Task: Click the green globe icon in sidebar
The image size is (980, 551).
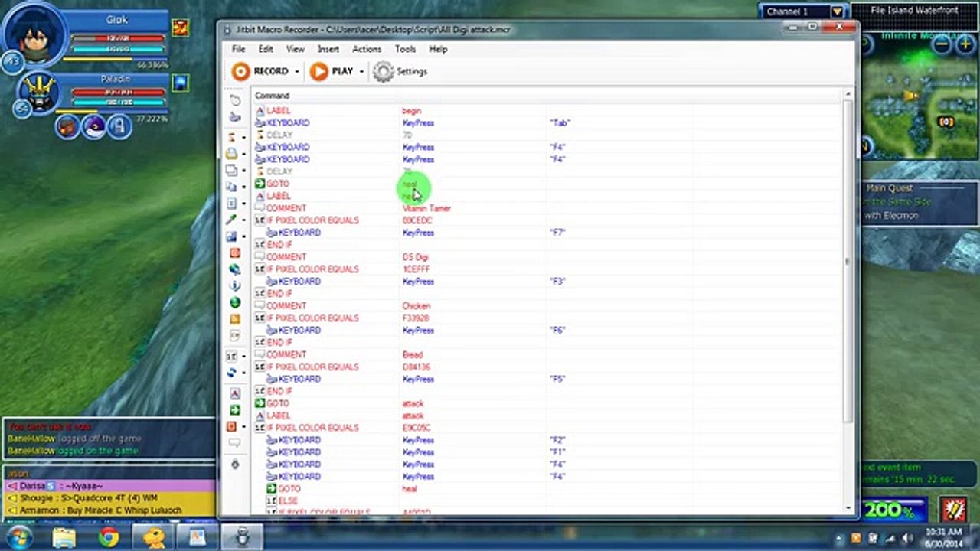Action: pos(235,302)
